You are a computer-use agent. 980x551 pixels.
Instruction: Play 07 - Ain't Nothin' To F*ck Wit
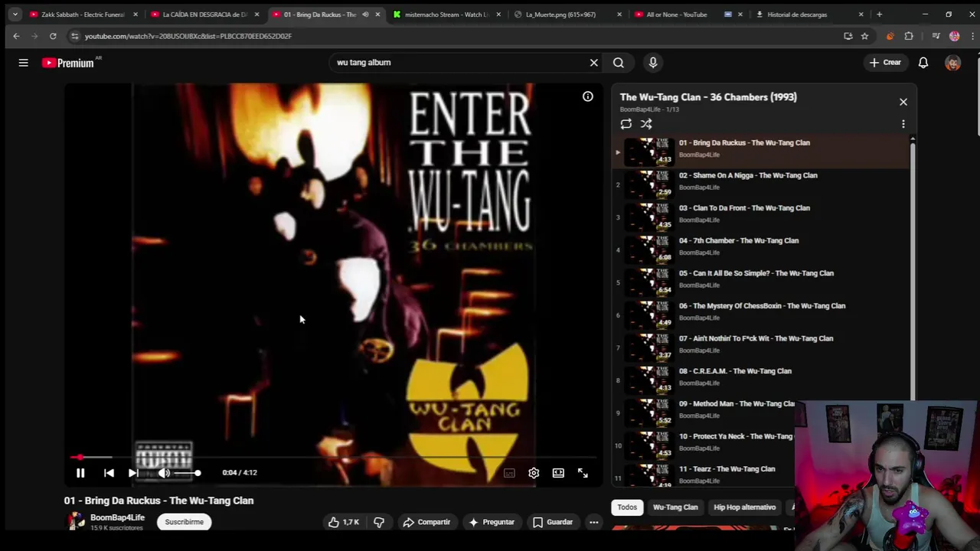(759, 348)
